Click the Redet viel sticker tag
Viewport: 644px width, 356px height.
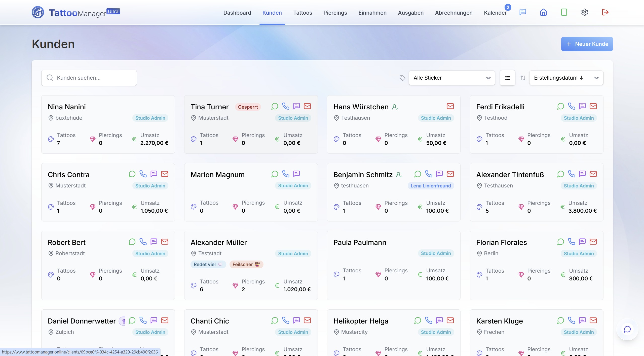(208, 264)
